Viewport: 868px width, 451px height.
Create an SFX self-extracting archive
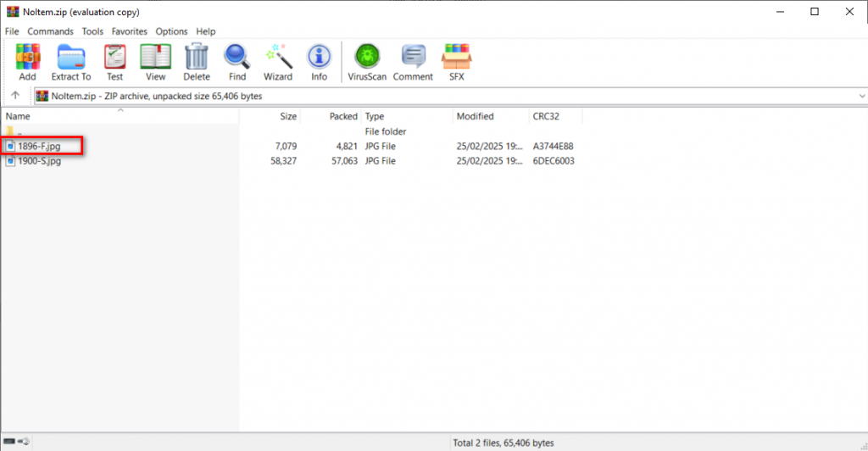456,62
